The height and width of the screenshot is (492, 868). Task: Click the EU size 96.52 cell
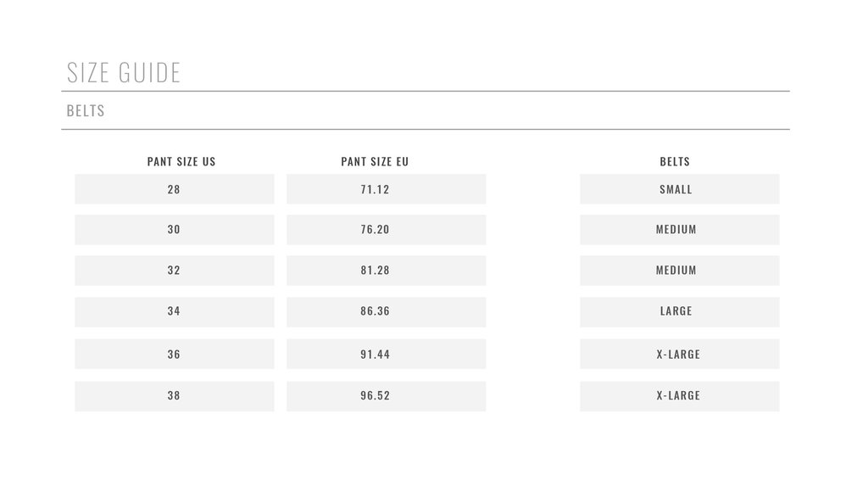[387, 396]
